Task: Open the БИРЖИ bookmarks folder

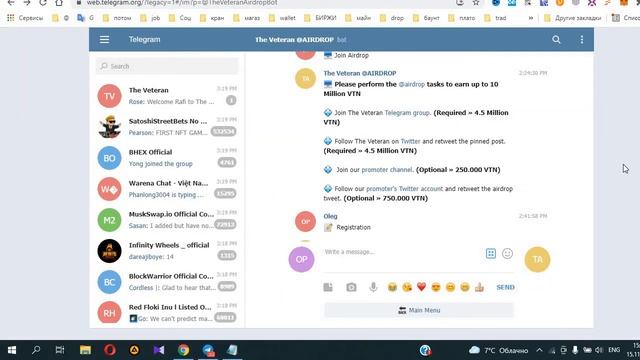Action: tap(321, 18)
